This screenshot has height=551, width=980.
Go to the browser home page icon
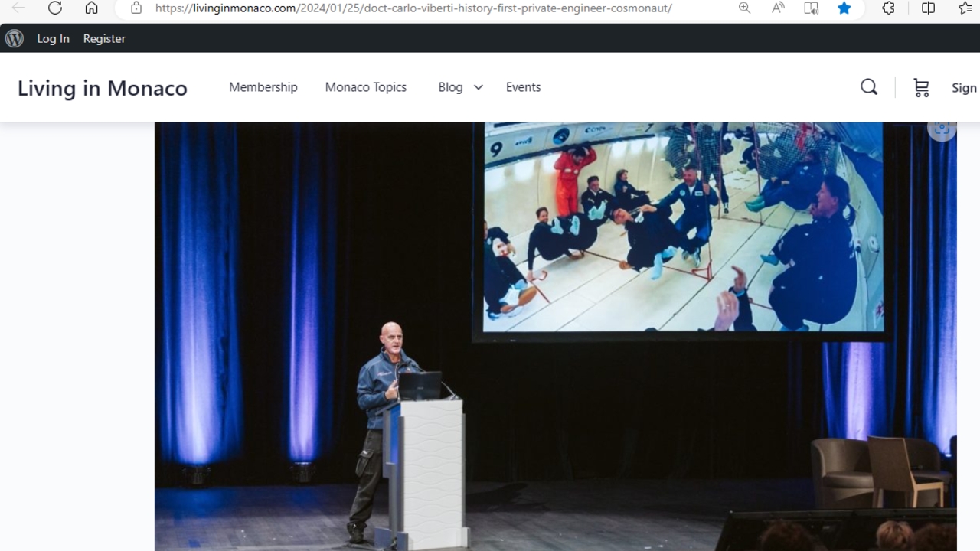91,8
